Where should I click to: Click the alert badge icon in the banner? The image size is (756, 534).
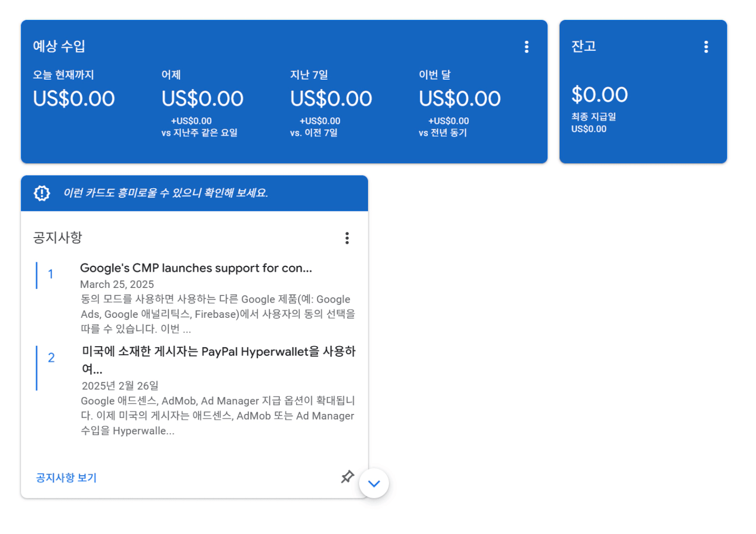(x=42, y=193)
